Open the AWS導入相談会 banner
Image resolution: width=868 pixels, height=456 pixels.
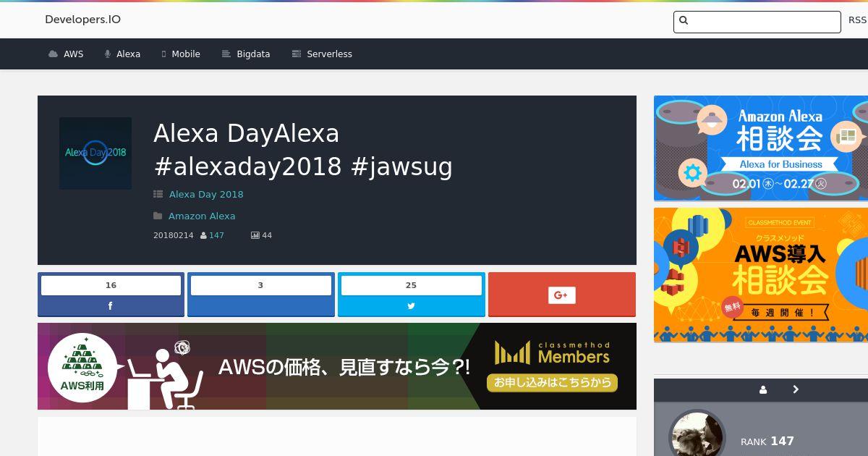[x=761, y=275]
